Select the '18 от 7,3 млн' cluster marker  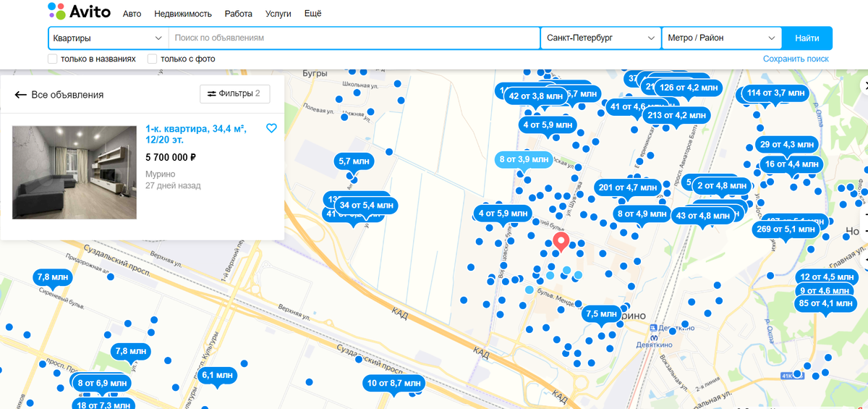(103, 404)
